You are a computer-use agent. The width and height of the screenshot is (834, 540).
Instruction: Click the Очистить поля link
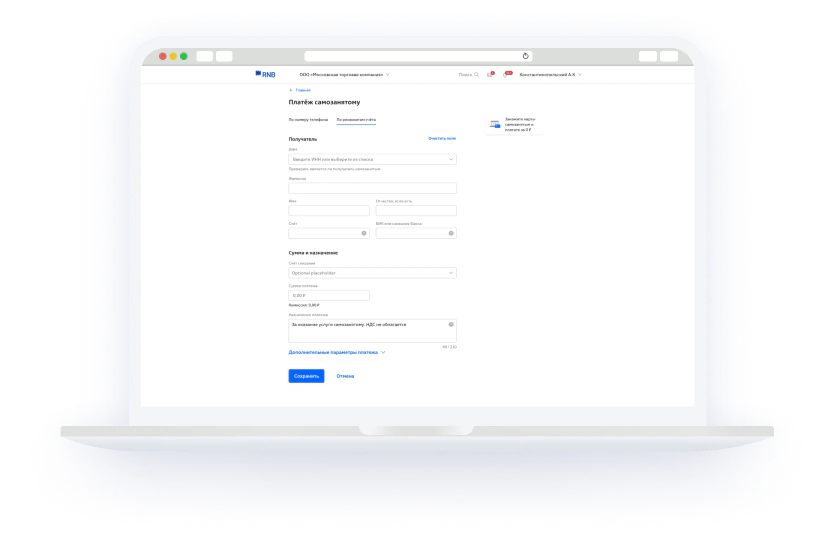pyautogui.click(x=442, y=138)
